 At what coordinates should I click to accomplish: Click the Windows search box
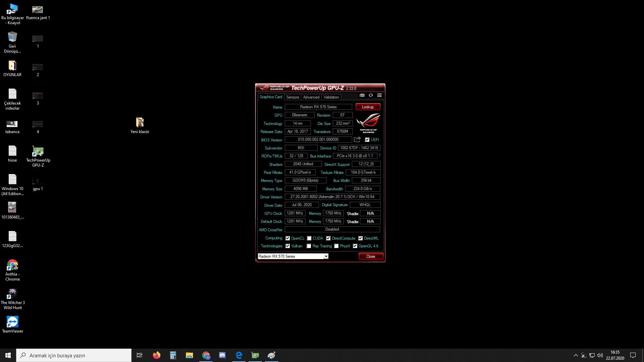pyautogui.click(x=74, y=355)
